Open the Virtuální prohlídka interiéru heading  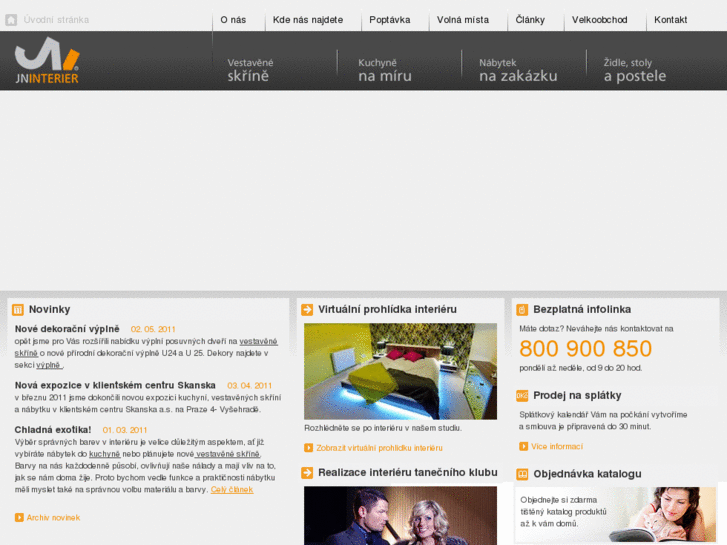[387, 309]
